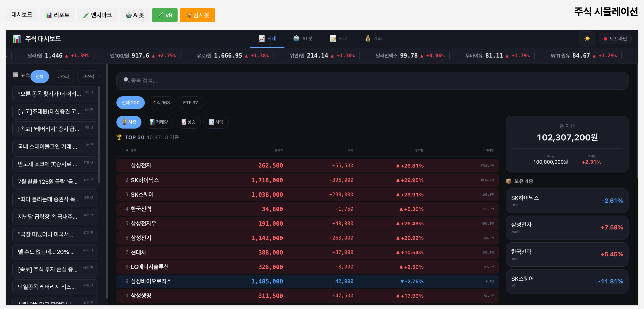
Task: Click the 종목 검색 search field
Action: point(372,81)
